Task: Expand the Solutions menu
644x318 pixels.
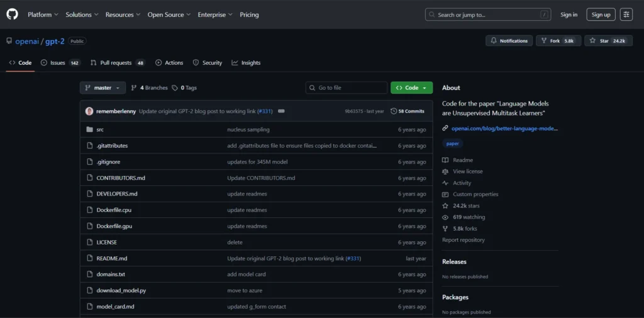Action: 82,14
